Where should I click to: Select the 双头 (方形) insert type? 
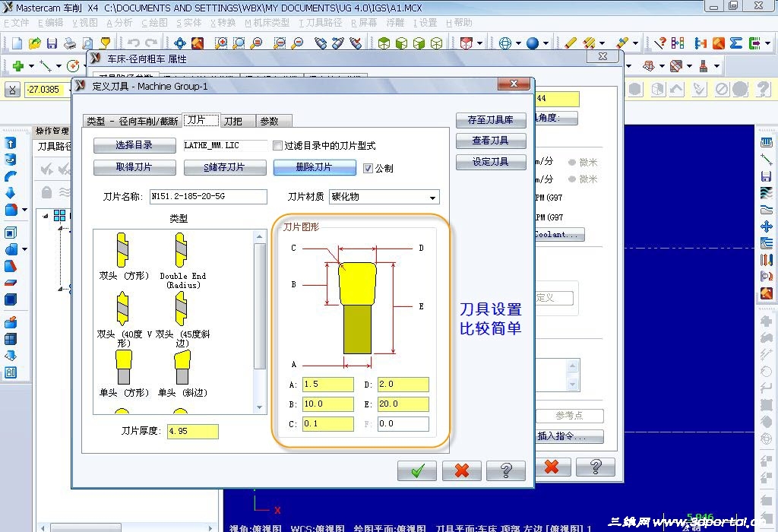[x=123, y=256]
